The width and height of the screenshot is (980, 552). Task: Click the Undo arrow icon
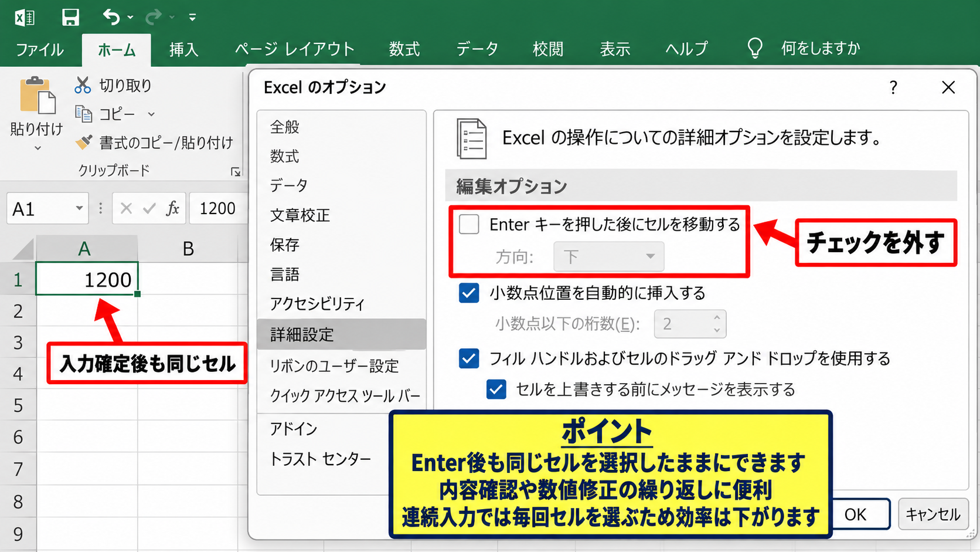pos(111,17)
